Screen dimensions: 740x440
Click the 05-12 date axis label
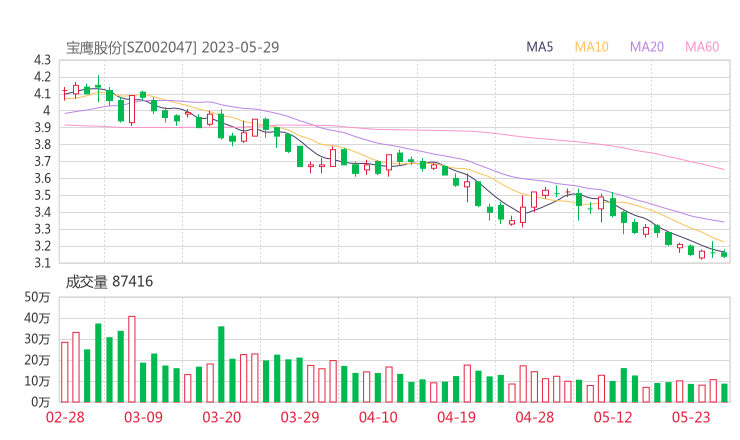click(613, 417)
